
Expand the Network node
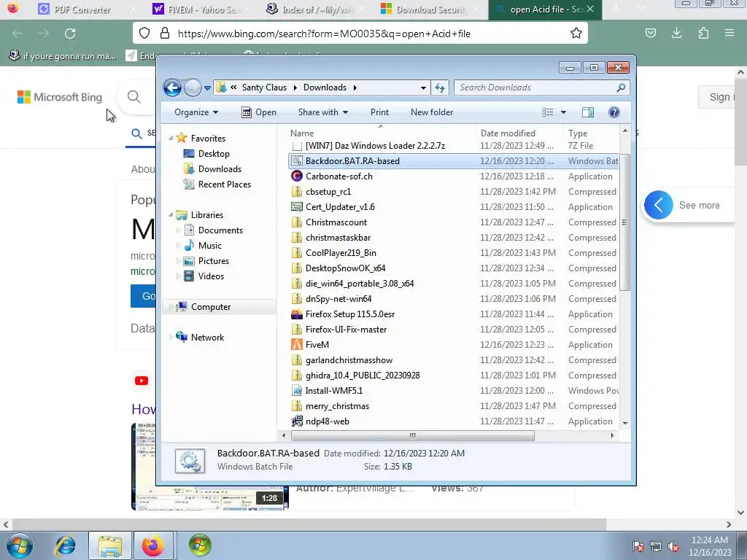pos(171,337)
